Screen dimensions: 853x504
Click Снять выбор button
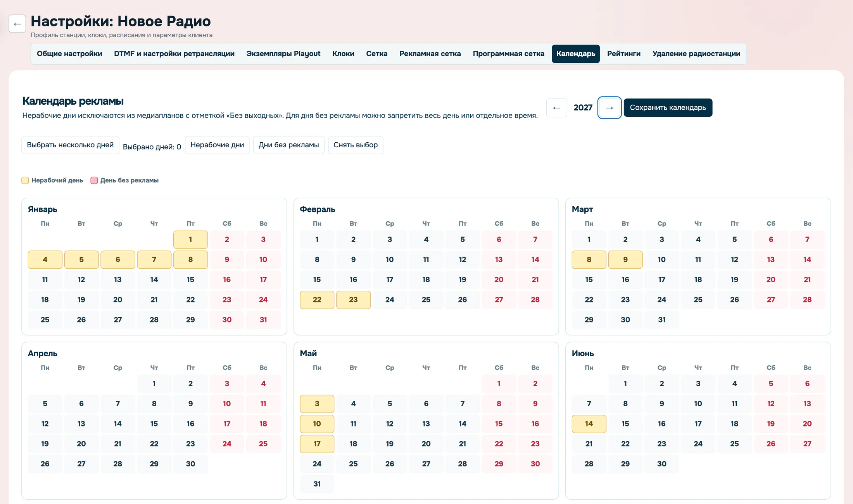coord(356,145)
